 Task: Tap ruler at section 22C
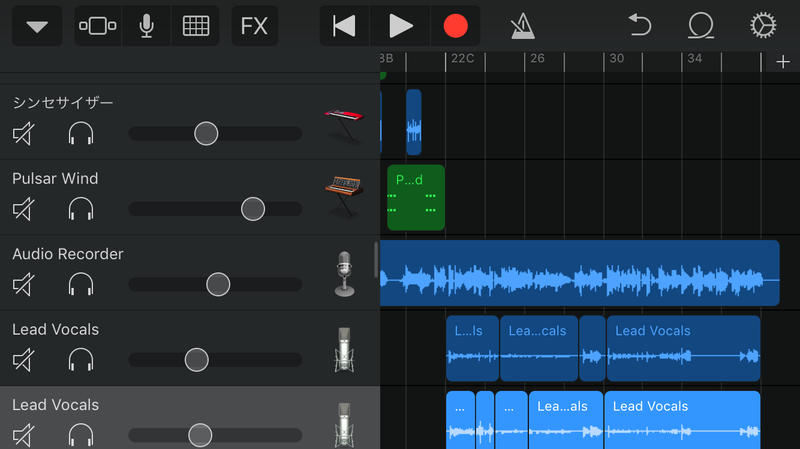point(463,58)
